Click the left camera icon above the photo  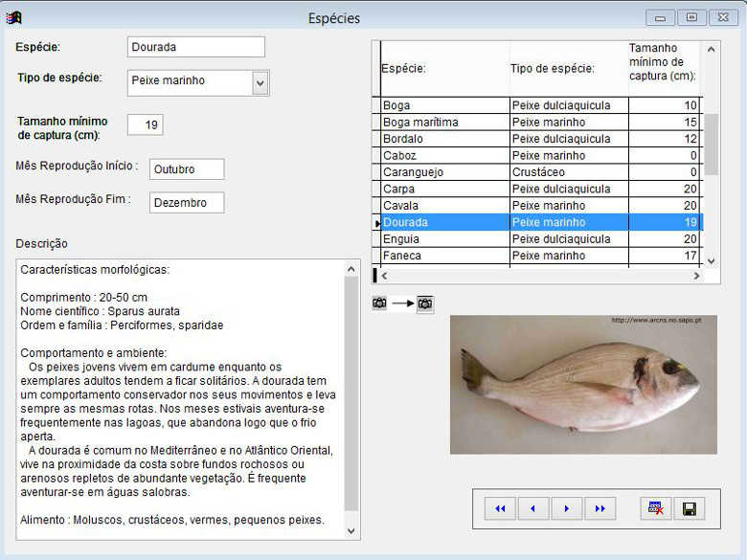pyautogui.click(x=379, y=302)
